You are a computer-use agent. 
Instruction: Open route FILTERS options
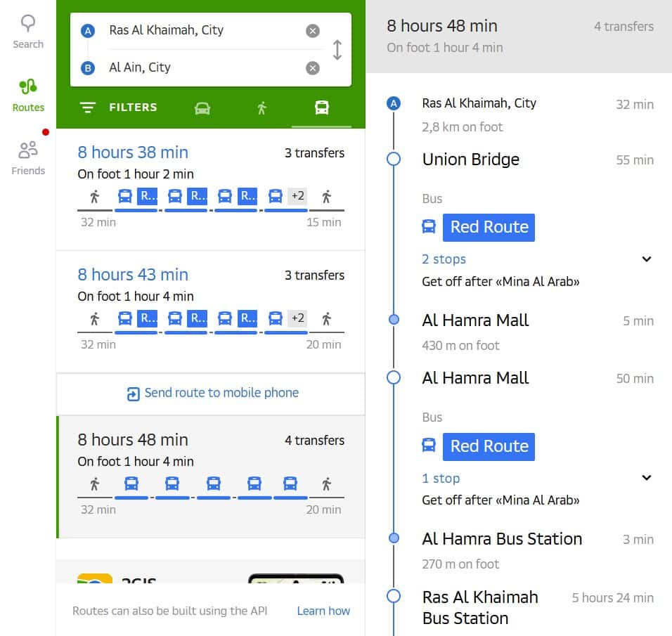(118, 107)
